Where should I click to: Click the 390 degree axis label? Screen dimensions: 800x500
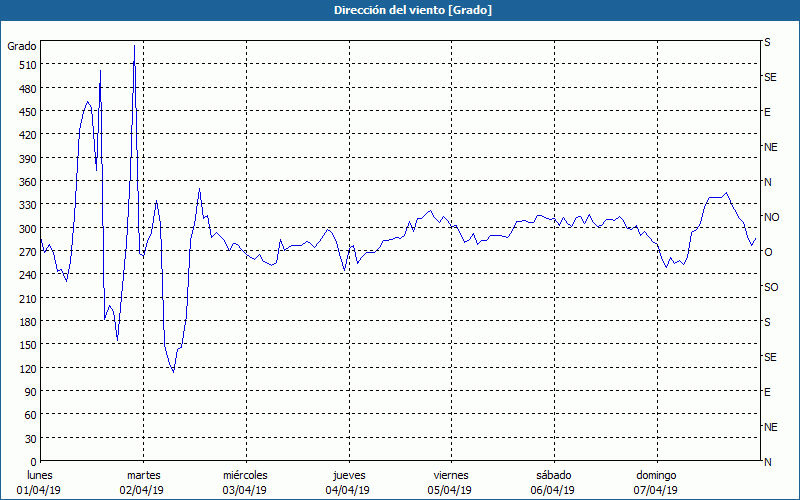28,159
